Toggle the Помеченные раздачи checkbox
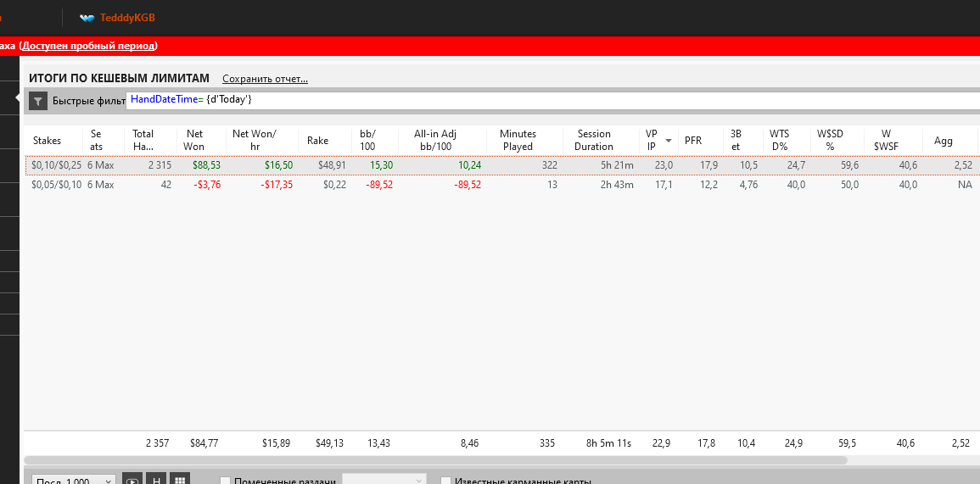 click(225, 481)
